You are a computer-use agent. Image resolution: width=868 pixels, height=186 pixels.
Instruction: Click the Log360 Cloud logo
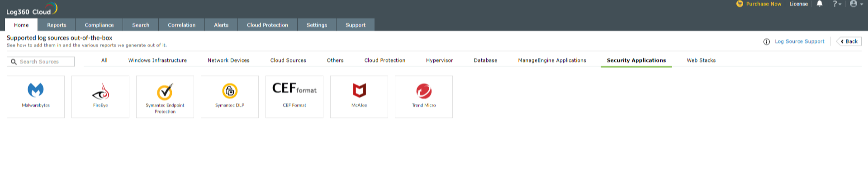[x=32, y=9]
